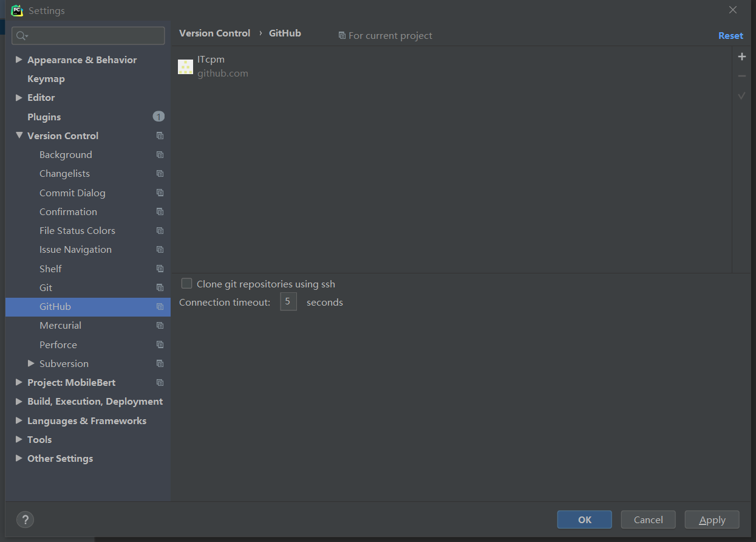Expand Project: MobileBert section
This screenshot has height=542, width=756.
pos(19,382)
